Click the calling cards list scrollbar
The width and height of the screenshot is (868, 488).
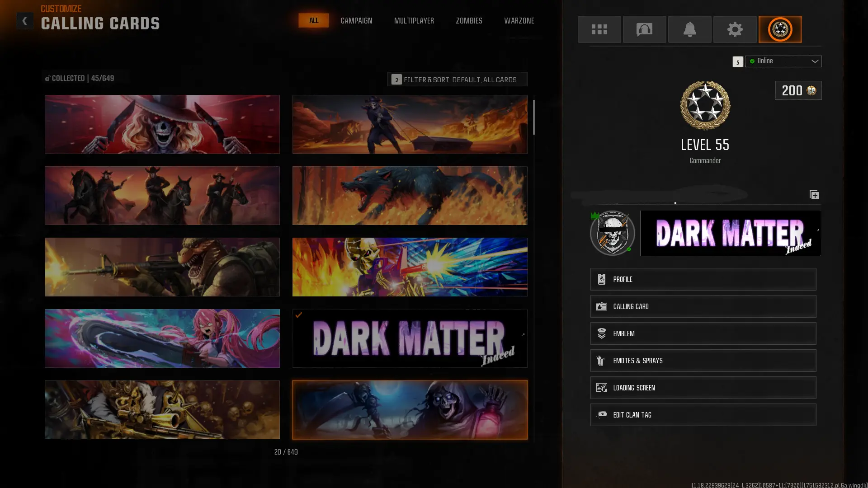coord(534,117)
